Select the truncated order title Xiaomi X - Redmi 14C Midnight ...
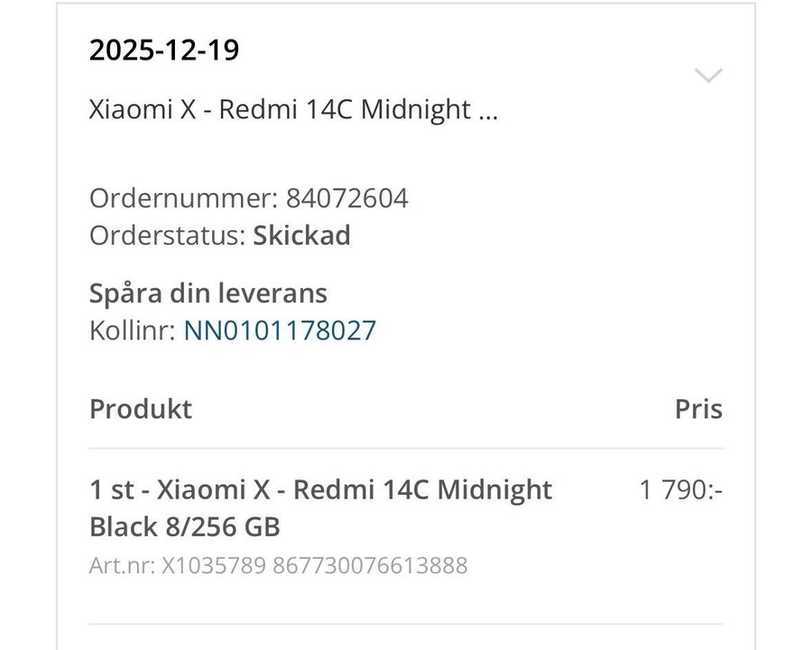The height and width of the screenshot is (650, 812). (293, 109)
